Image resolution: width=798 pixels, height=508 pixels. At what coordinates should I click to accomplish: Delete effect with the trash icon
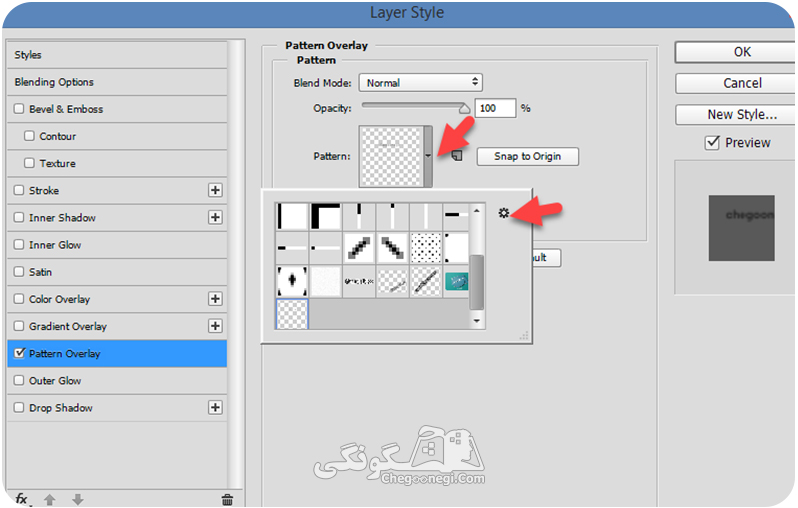point(227,500)
